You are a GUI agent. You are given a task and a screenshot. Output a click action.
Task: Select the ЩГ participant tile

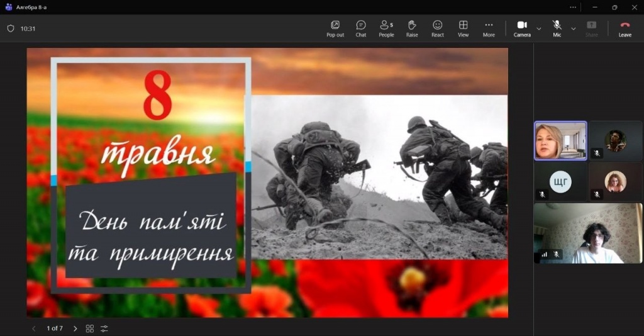click(560, 182)
